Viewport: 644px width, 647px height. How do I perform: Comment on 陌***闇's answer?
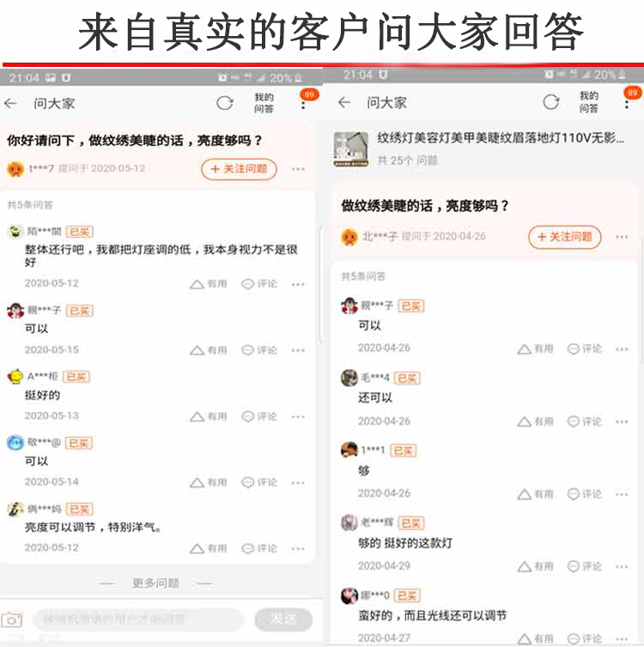[x=259, y=284]
